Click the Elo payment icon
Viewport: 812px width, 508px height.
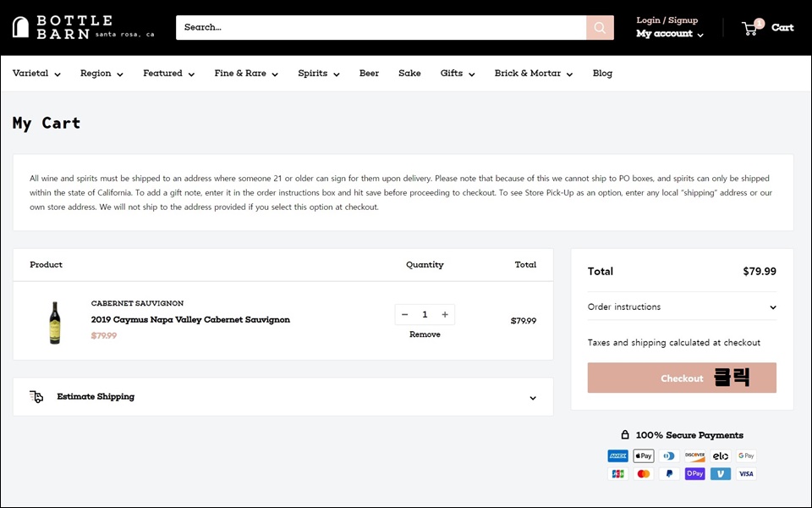[x=721, y=456]
